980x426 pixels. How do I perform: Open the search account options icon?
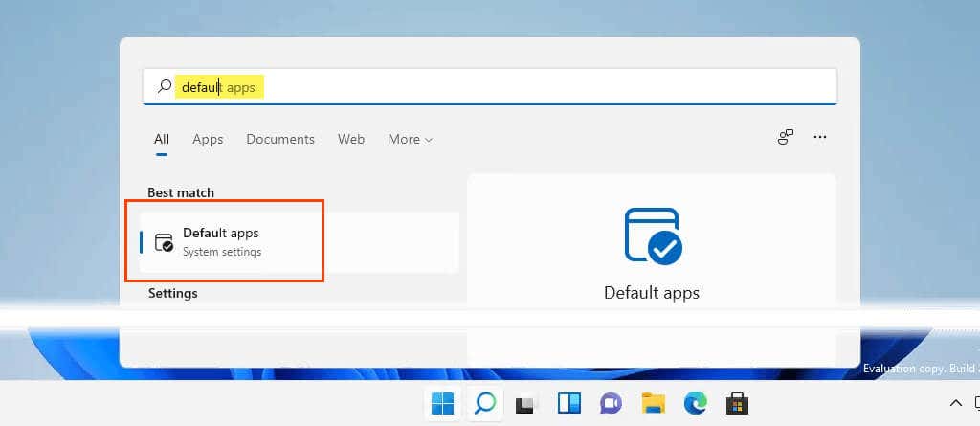(x=786, y=137)
